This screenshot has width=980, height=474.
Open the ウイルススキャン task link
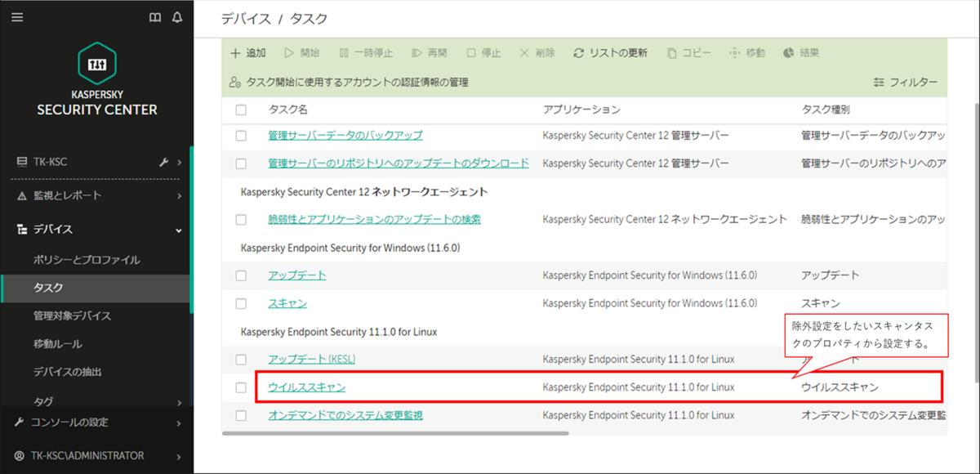[307, 387]
